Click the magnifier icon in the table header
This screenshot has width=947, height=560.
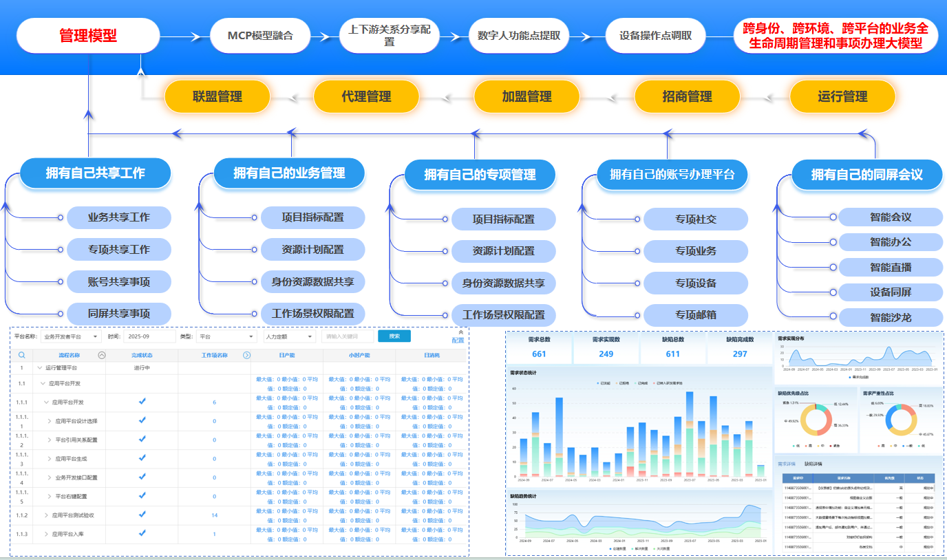tap(22, 356)
